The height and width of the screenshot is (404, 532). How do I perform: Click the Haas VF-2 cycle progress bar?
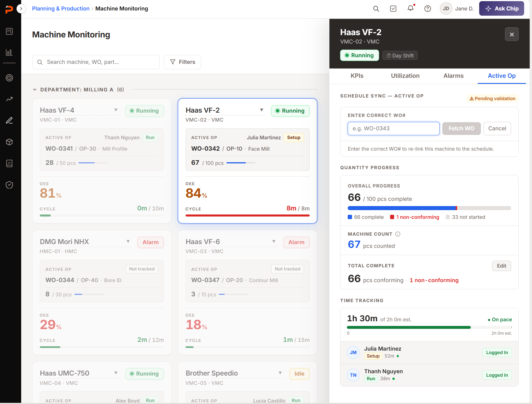coord(248,215)
